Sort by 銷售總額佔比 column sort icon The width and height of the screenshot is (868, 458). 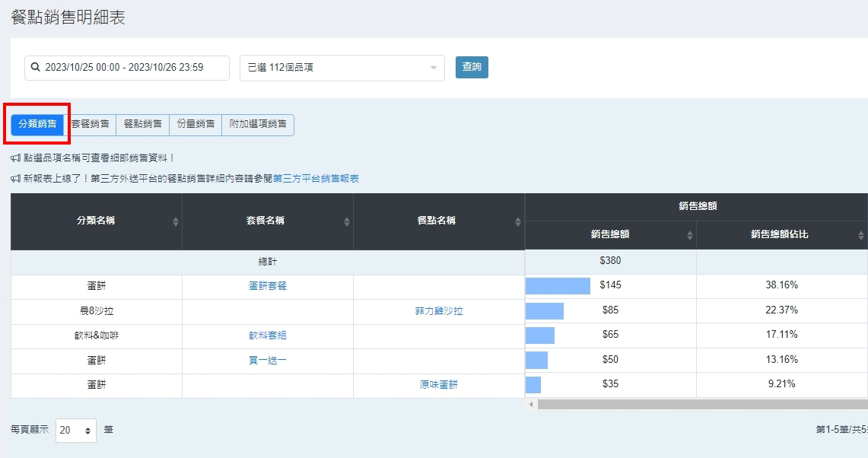[861, 235]
